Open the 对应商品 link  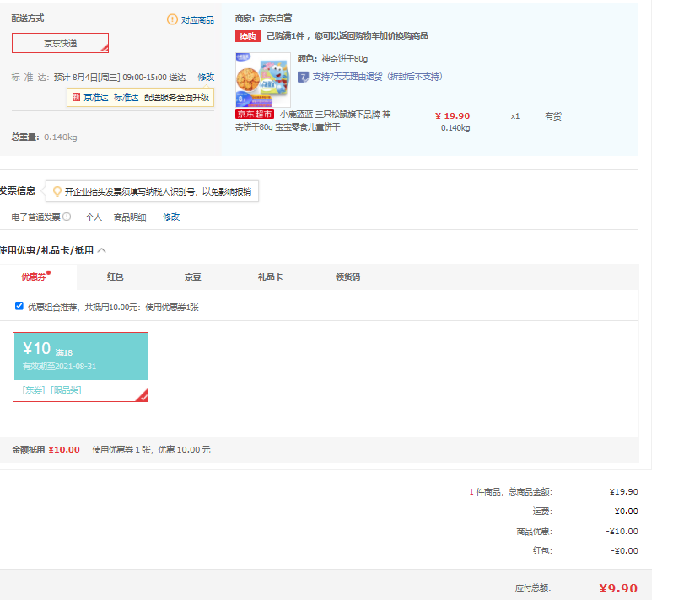pos(197,20)
